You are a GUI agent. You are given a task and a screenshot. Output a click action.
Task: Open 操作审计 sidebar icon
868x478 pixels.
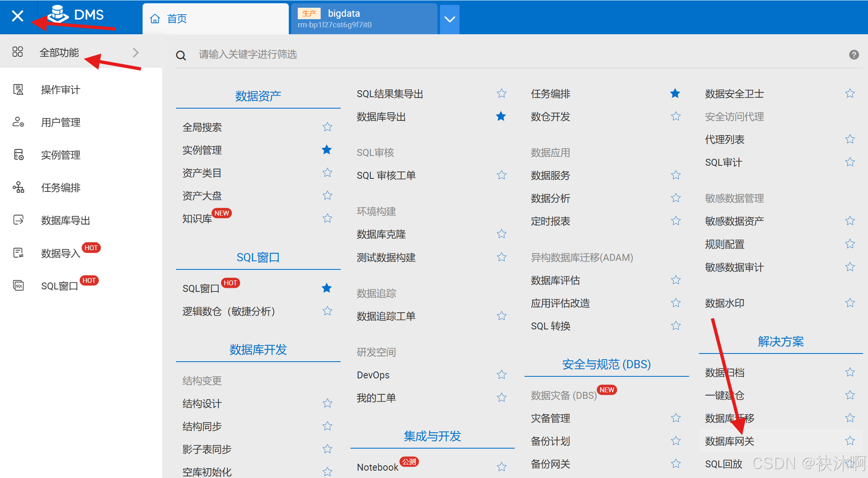tap(18, 89)
